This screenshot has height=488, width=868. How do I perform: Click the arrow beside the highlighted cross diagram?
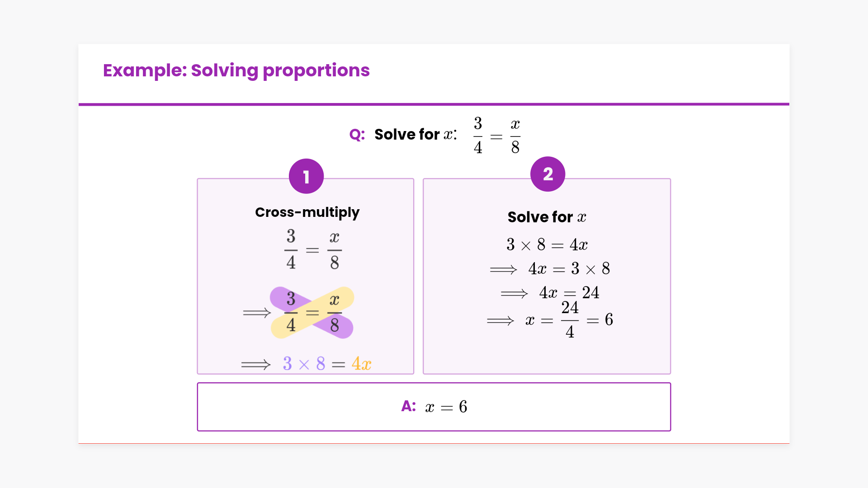coord(257,313)
